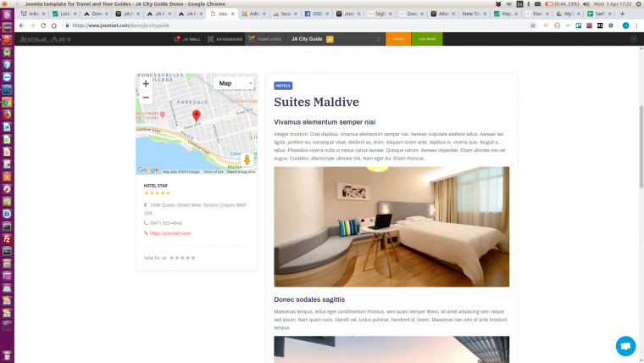Open the browser home page icon
The width and height of the screenshot is (644, 363).
pyautogui.click(x=53, y=25)
